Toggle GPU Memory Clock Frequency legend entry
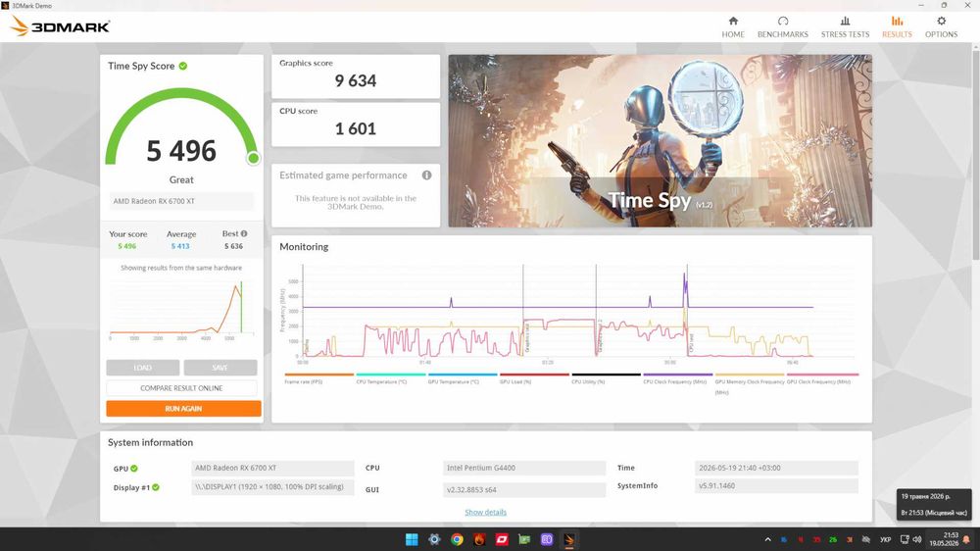The width and height of the screenshot is (980, 551). (750, 382)
